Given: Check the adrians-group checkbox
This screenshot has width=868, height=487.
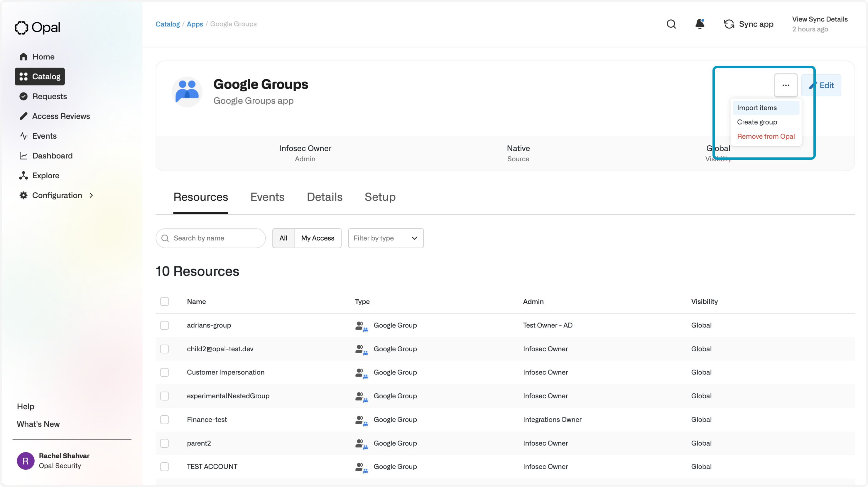Looking at the screenshot, I should [x=164, y=325].
